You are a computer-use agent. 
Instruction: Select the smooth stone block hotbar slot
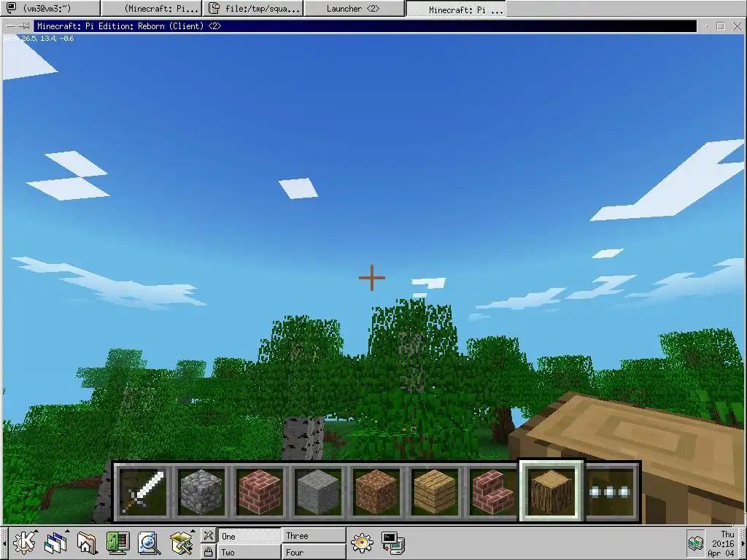(318, 491)
